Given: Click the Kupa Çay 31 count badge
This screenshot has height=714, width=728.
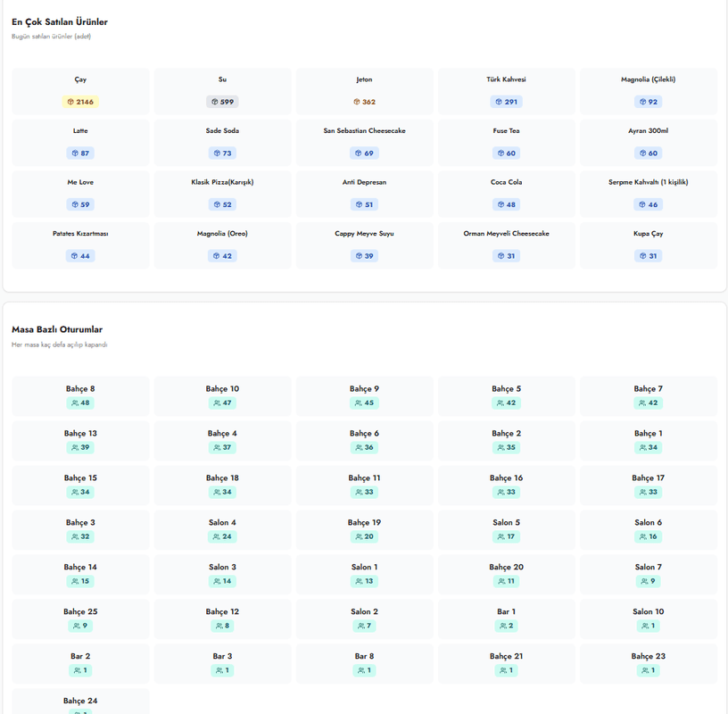Looking at the screenshot, I should 648,256.
